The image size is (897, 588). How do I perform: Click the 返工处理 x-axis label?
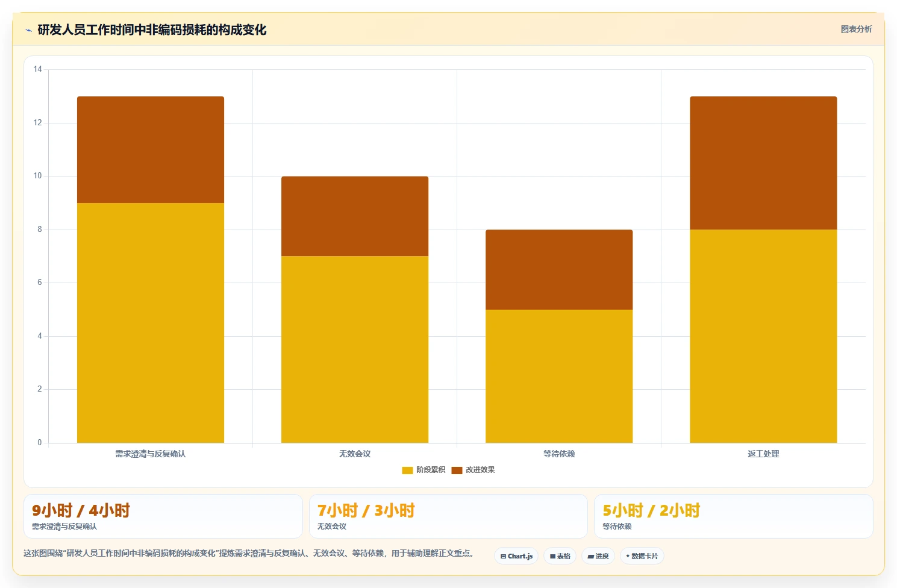pos(763,454)
